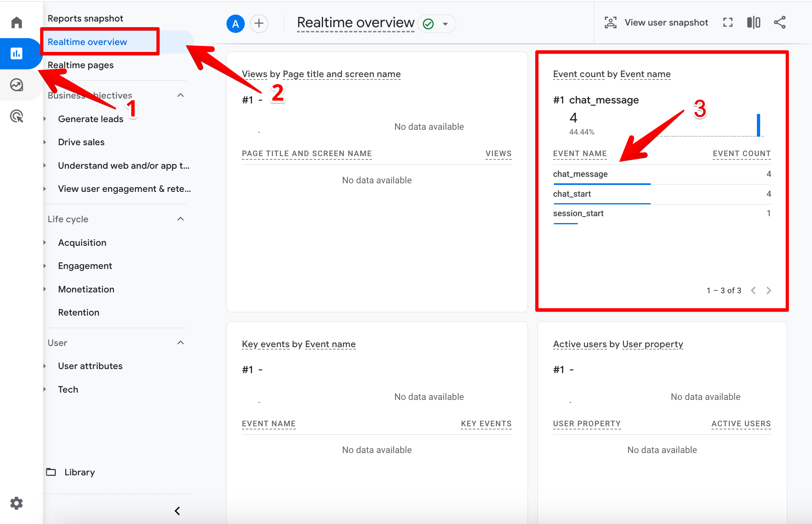The width and height of the screenshot is (812, 524).
Task: Open the Reports bar chart icon
Action: [x=17, y=54]
